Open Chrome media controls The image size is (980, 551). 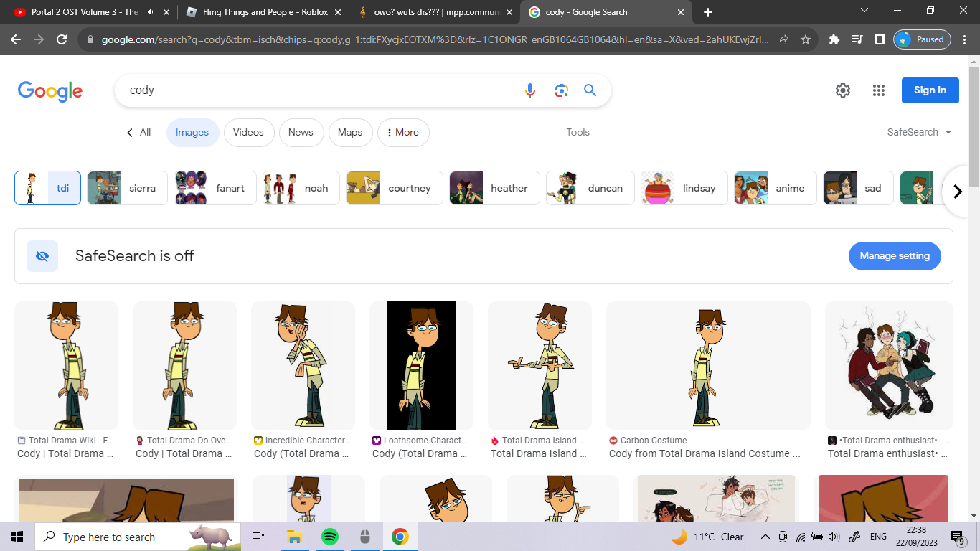point(857,40)
